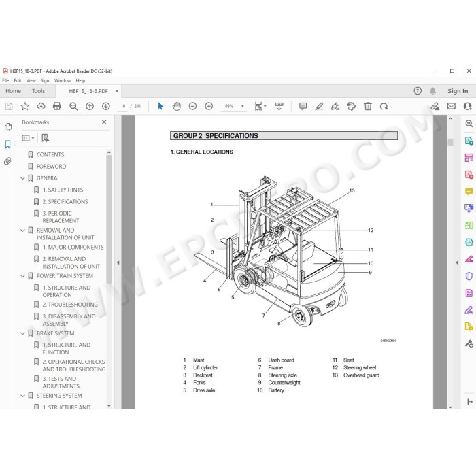476x476 pixels.
Task: Open the Sign document pen tool
Action: (x=335, y=106)
